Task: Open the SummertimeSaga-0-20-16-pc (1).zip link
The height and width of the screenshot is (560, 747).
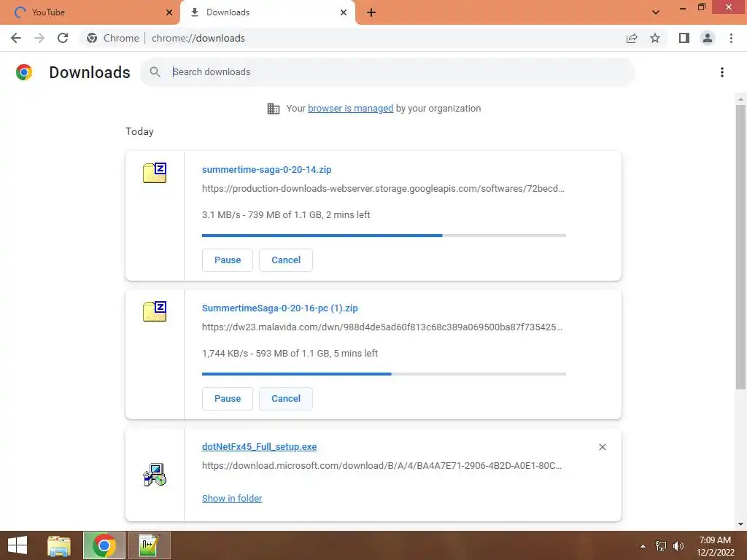Action: coord(279,308)
